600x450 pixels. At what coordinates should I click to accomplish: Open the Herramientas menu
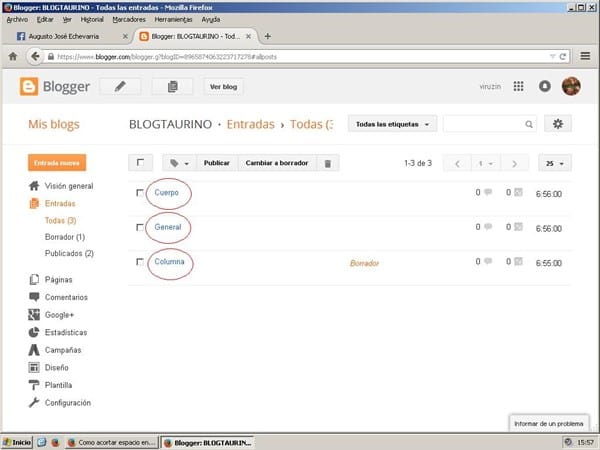173,20
